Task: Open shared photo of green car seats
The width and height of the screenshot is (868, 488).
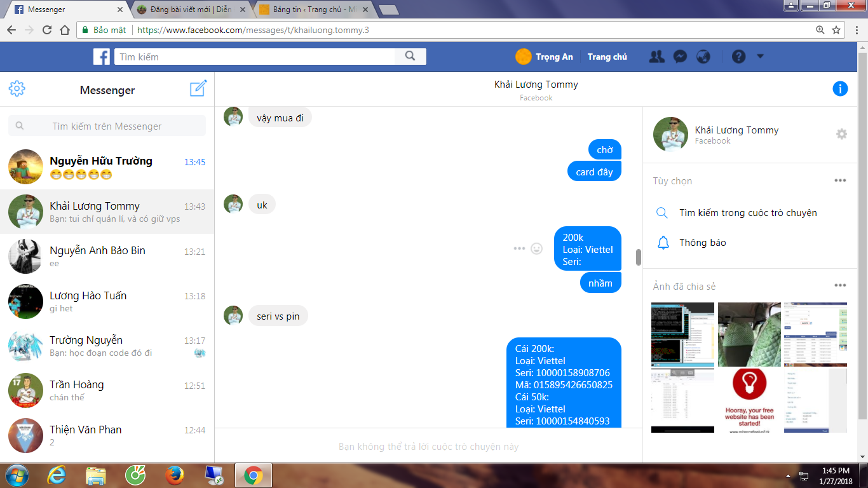Action: pos(749,334)
